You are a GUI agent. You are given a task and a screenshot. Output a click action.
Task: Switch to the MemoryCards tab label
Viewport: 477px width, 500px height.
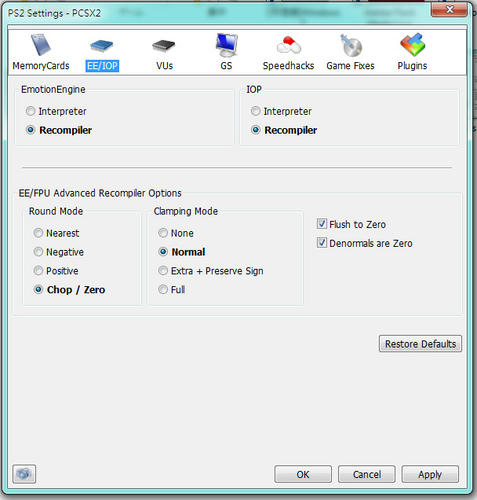pyautogui.click(x=41, y=66)
